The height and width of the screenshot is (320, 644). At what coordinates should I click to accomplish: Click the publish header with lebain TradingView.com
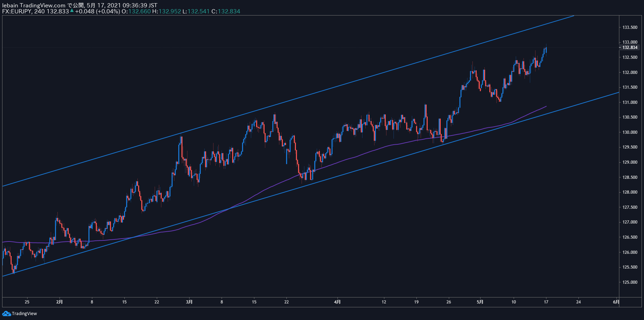point(80,5)
